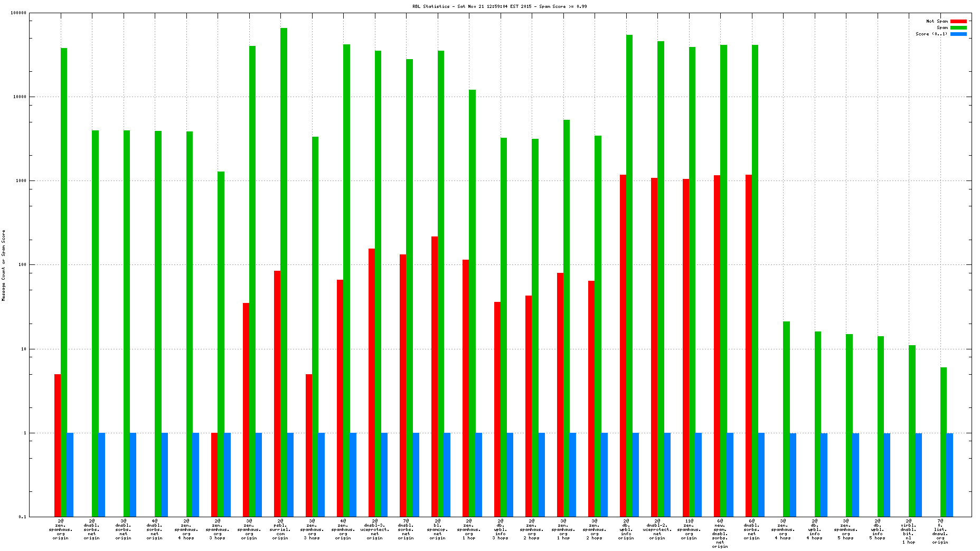The height and width of the screenshot is (551, 980).
Task: Click the Message Count y-axis label
Action: (x=4, y=265)
